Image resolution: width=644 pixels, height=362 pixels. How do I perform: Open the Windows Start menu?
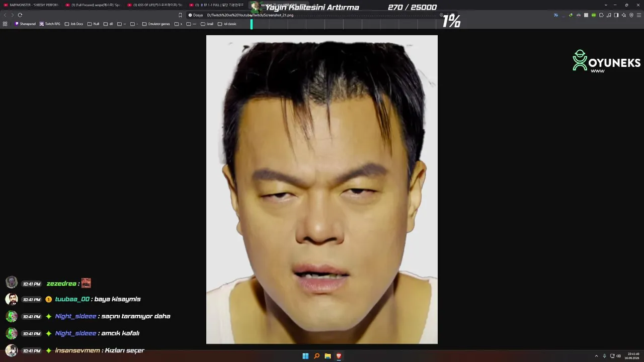[305, 356]
